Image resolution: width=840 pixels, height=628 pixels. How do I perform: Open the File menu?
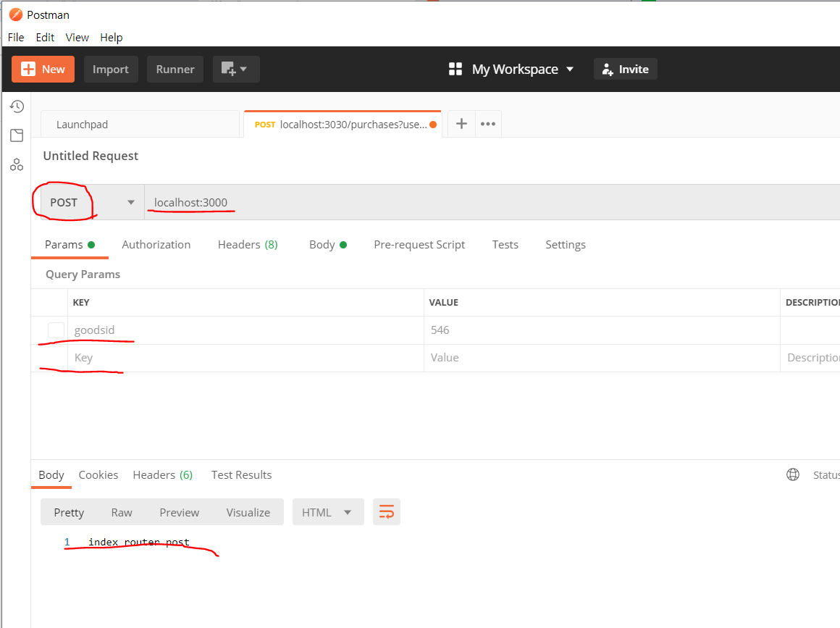[x=15, y=38]
